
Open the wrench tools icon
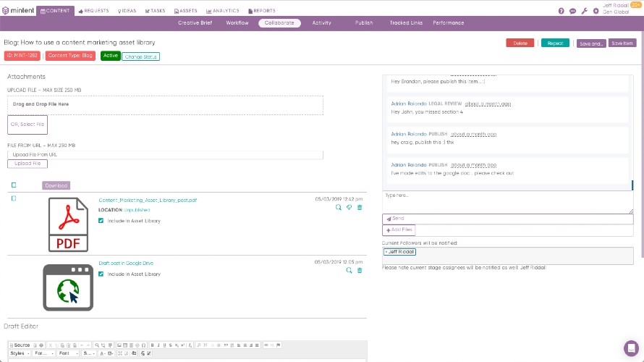pos(585,11)
